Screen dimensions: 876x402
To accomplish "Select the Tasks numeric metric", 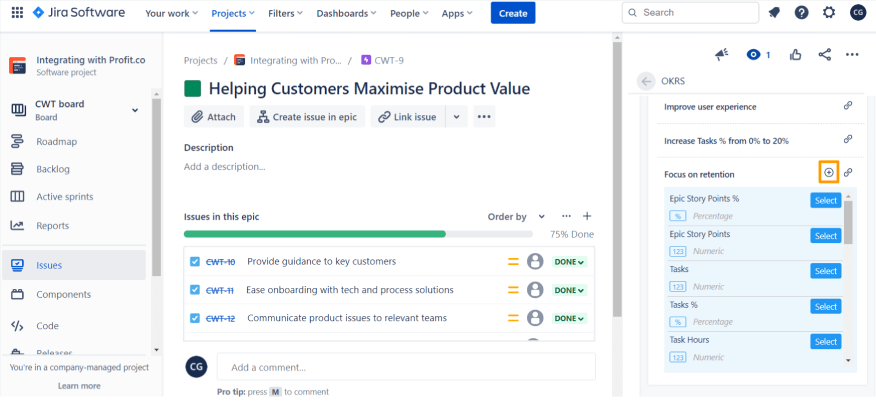I will click(x=825, y=271).
